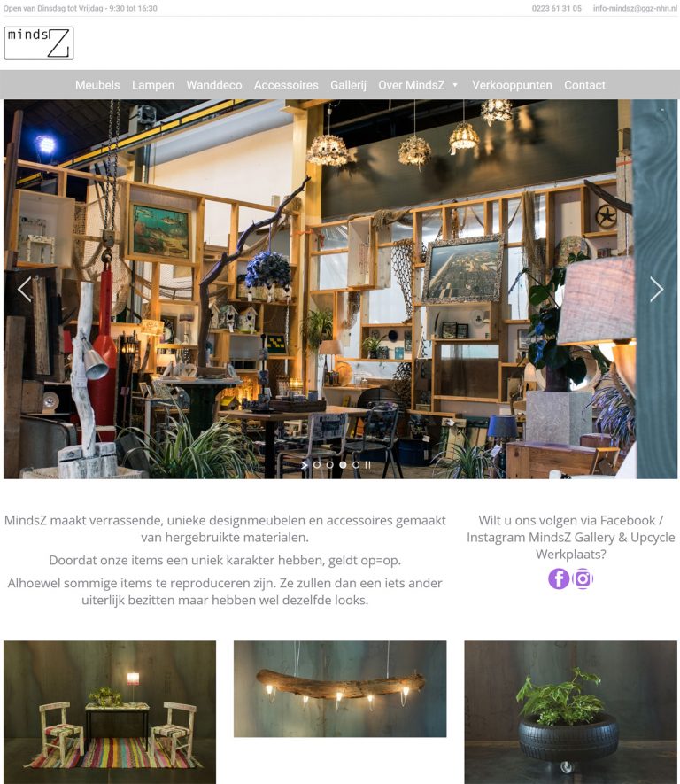680x784 pixels.
Task: Click the mindsZ logo
Action: [39, 43]
